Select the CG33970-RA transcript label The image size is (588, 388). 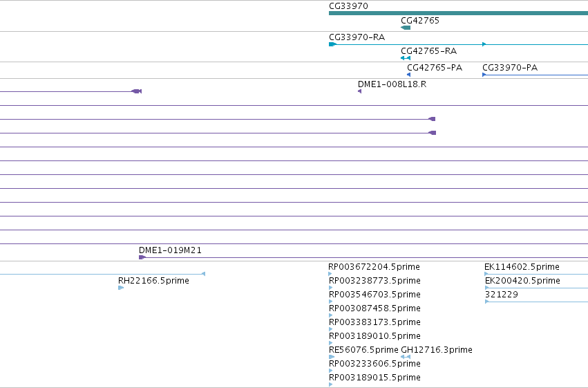pyautogui.click(x=357, y=37)
